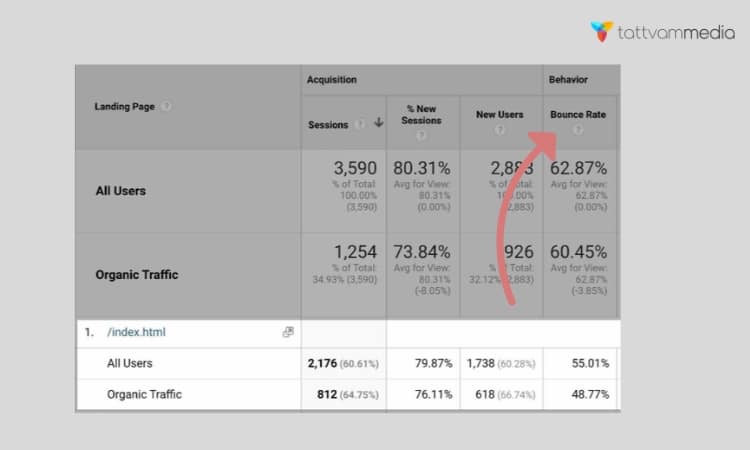Open the tattvammedia logo
The width and height of the screenshot is (750, 450).
662,32
